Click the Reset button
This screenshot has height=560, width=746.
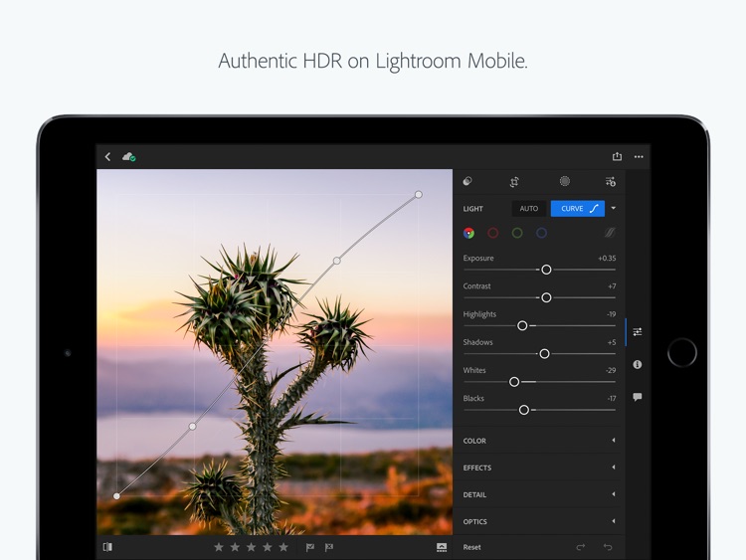tap(471, 547)
